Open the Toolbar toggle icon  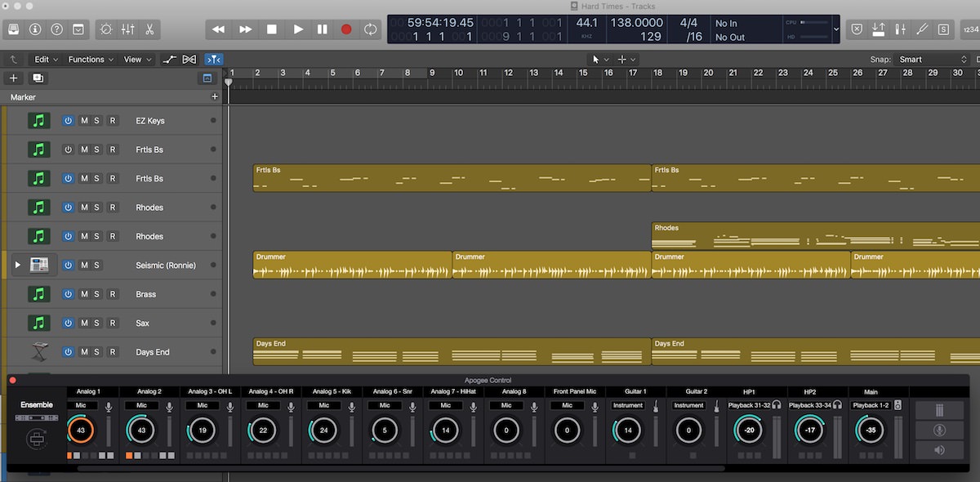[x=78, y=29]
